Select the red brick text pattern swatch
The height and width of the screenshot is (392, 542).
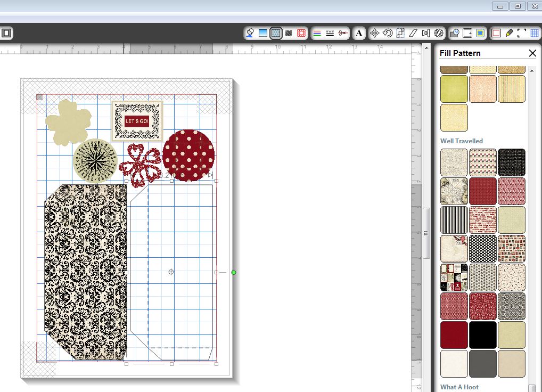[x=483, y=220]
